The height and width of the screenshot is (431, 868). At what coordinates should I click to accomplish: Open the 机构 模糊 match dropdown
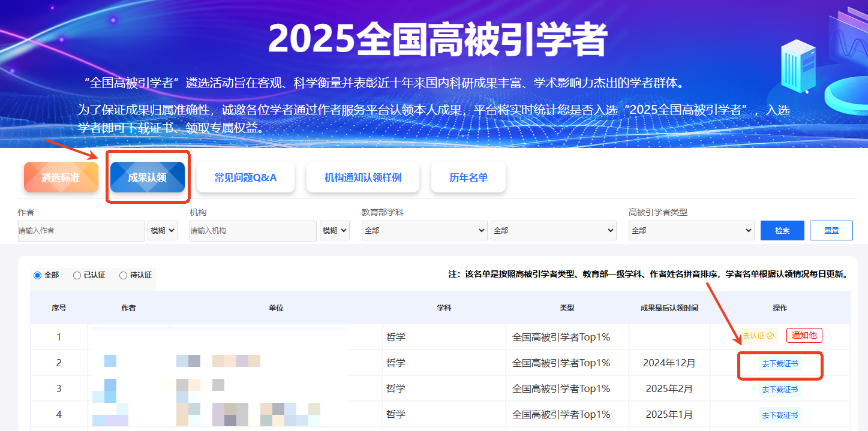tap(335, 231)
